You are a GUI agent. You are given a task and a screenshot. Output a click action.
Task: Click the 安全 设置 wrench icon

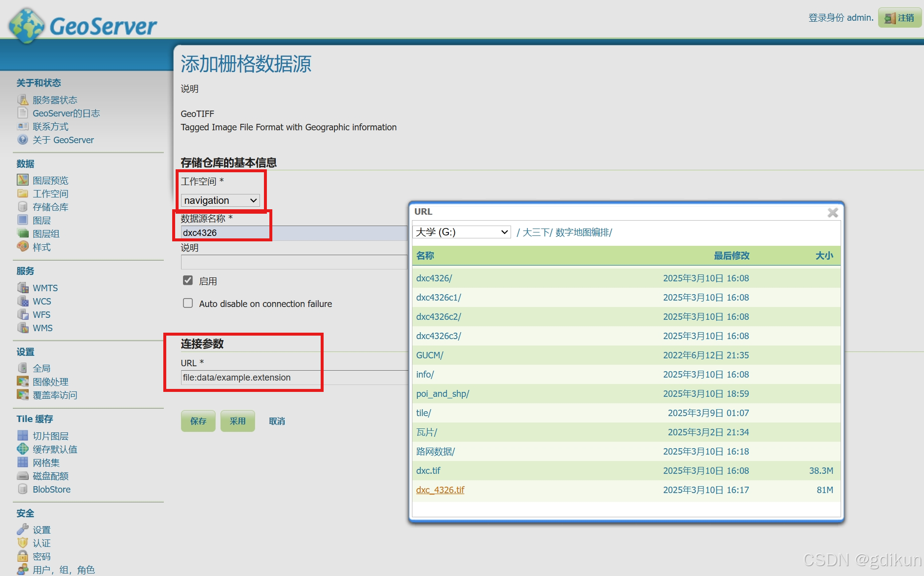pyautogui.click(x=23, y=530)
